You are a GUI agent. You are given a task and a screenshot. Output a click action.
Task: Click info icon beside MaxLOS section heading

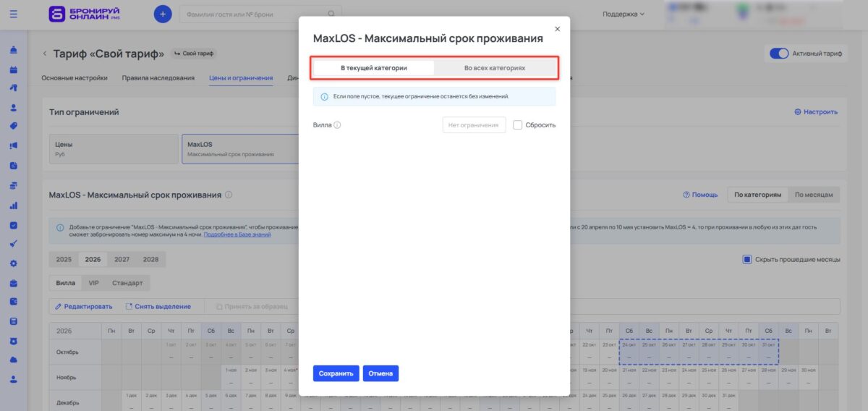coord(229,195)
